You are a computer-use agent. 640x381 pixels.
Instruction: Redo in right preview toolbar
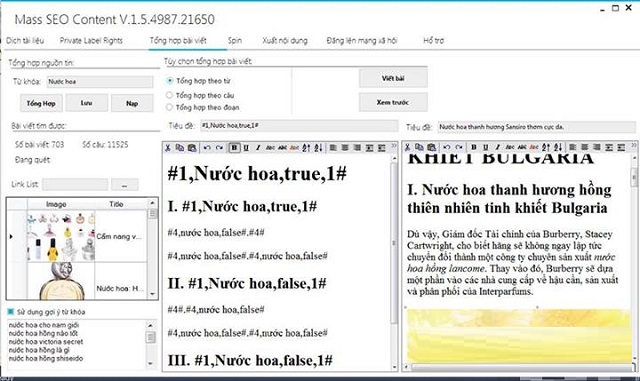[459, 147]
